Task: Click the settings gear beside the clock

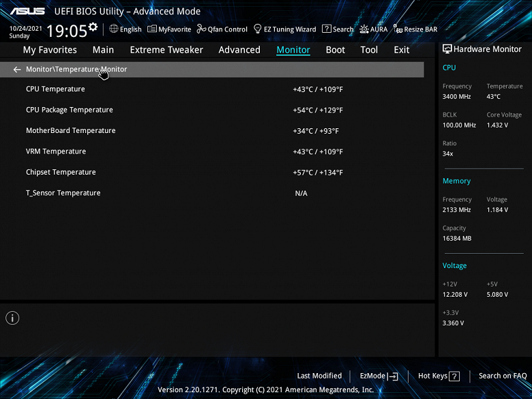Action: [93, 27]
